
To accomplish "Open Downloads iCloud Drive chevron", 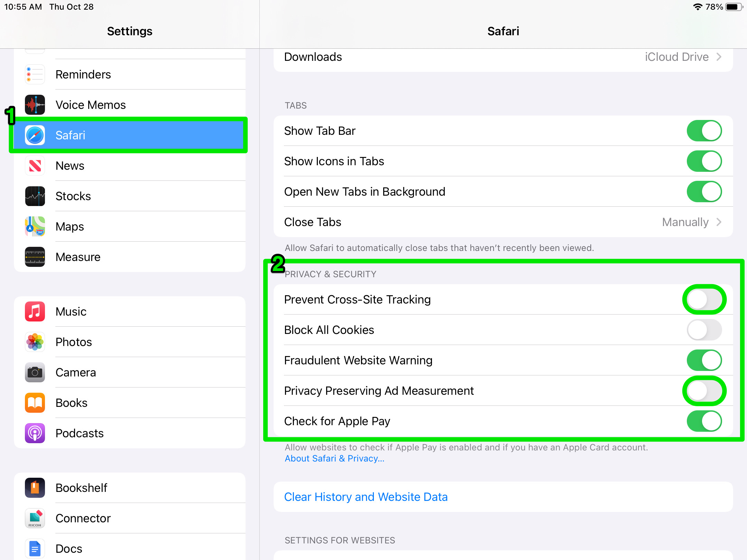I will click(x=719, y=57).
